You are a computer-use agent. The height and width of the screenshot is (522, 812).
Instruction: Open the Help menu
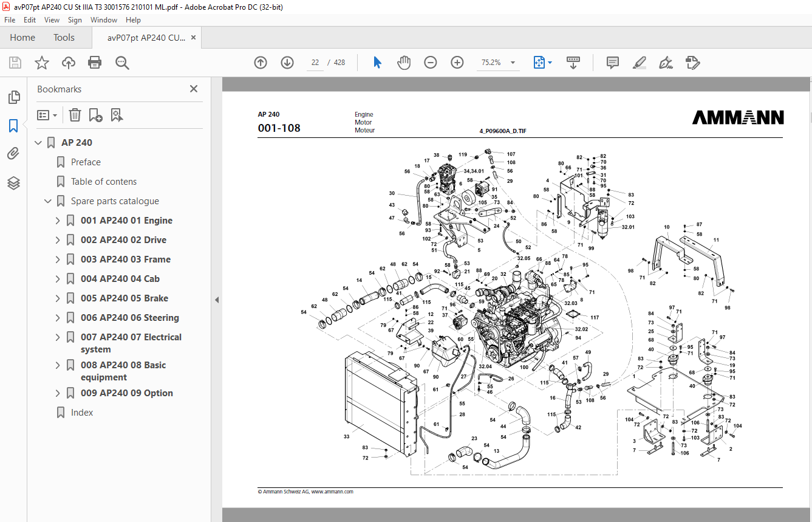point(133,20)
